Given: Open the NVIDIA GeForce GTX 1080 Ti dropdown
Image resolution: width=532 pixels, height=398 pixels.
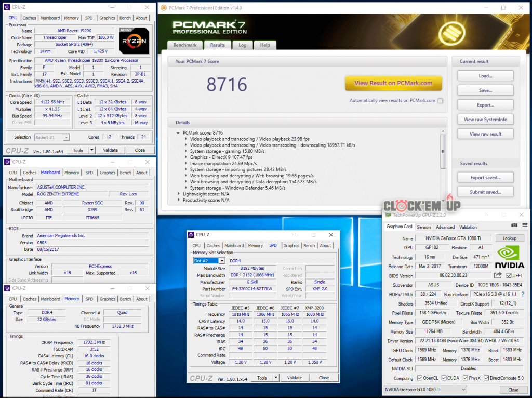Looking at the screenshot, I should (x=425, y=389).
